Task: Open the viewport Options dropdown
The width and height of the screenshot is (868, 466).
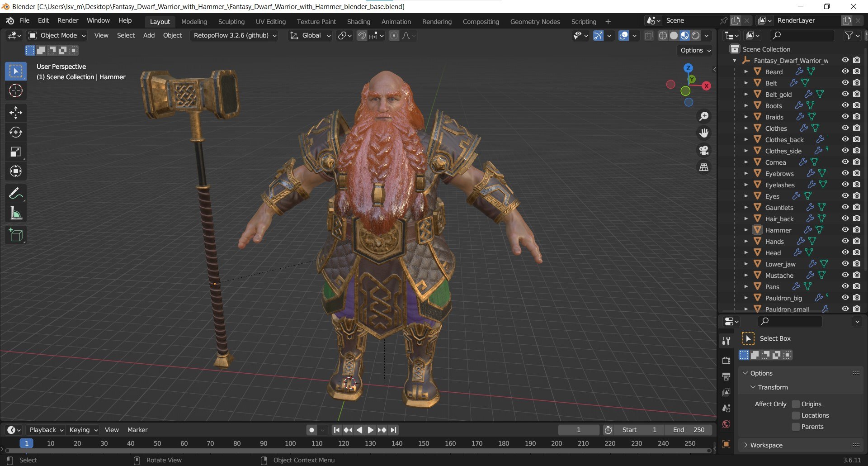Action: (695, 50)
